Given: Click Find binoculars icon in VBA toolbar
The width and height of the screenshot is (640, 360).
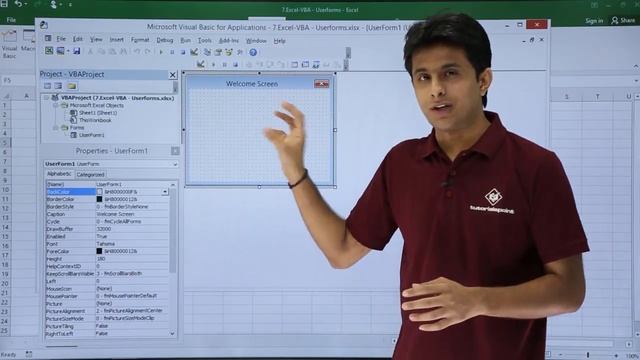Looking at the screenshot, I should (x=123, y=52).
